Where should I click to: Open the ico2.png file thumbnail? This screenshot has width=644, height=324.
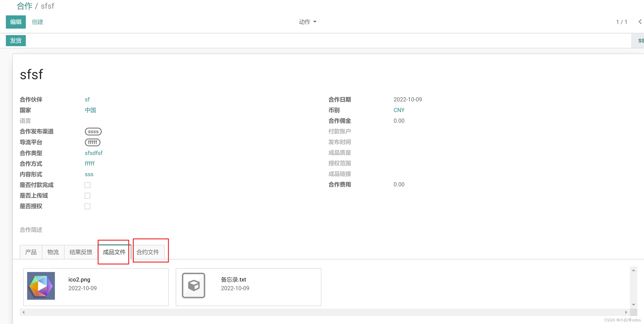pos(41,286)
